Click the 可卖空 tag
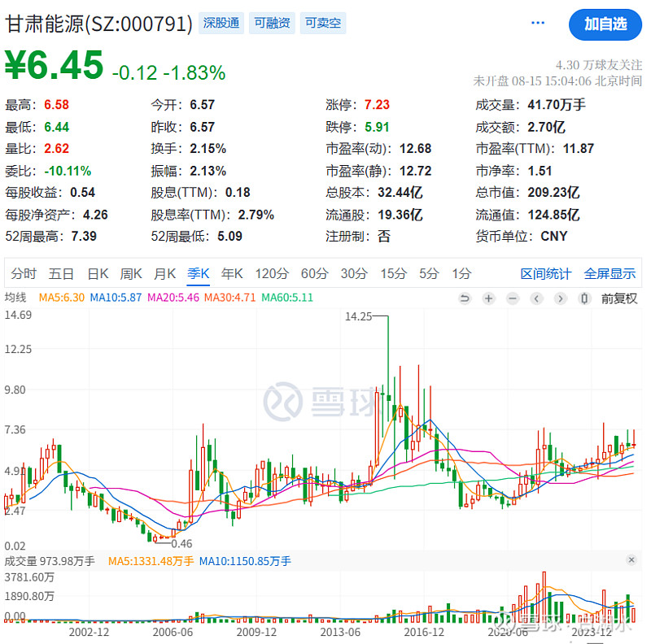651x644 pixels. [x=323, y=23]
